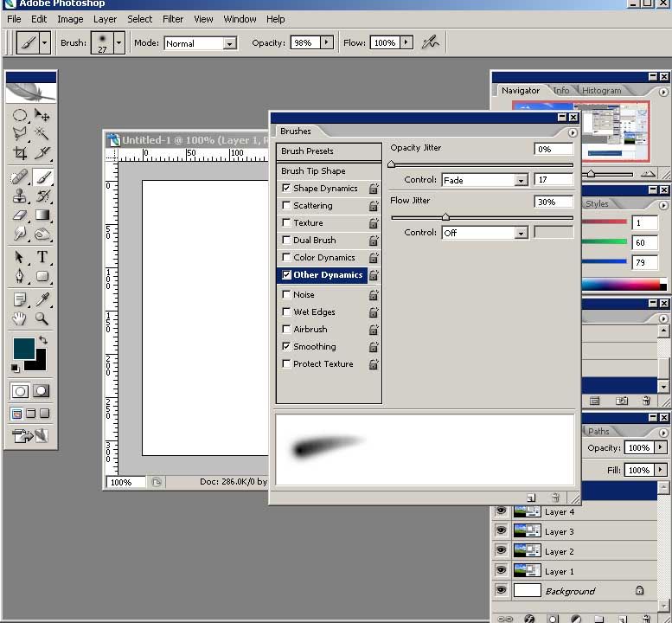Hide Layer 3 using its eye icon
Screen dimensions: 672x623
point(501,531)
